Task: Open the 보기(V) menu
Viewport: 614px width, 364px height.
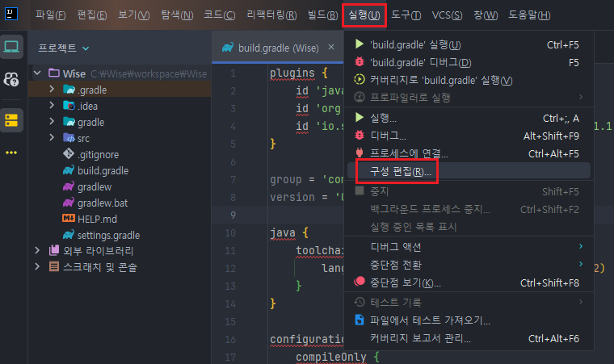Action: coord(134,15)
